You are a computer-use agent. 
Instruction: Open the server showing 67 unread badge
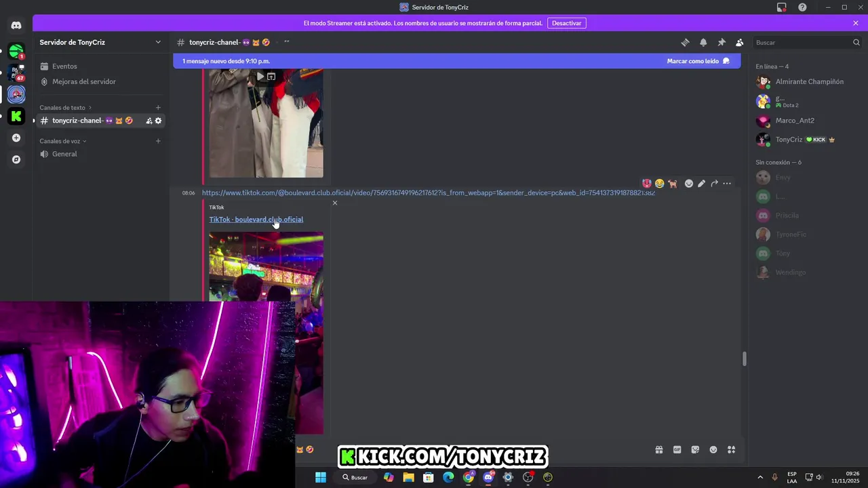click(x=16, y=73)
